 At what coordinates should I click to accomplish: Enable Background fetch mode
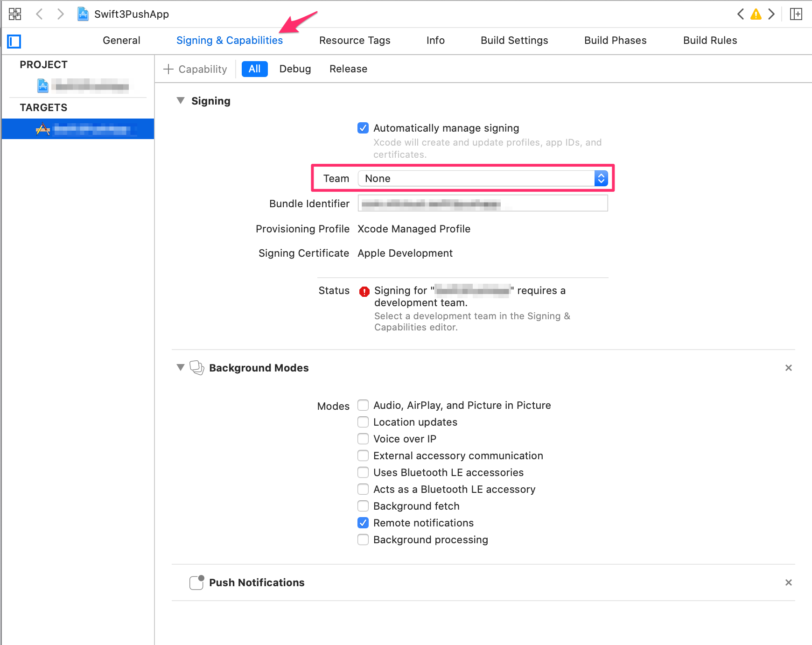(x=363, y=506)
